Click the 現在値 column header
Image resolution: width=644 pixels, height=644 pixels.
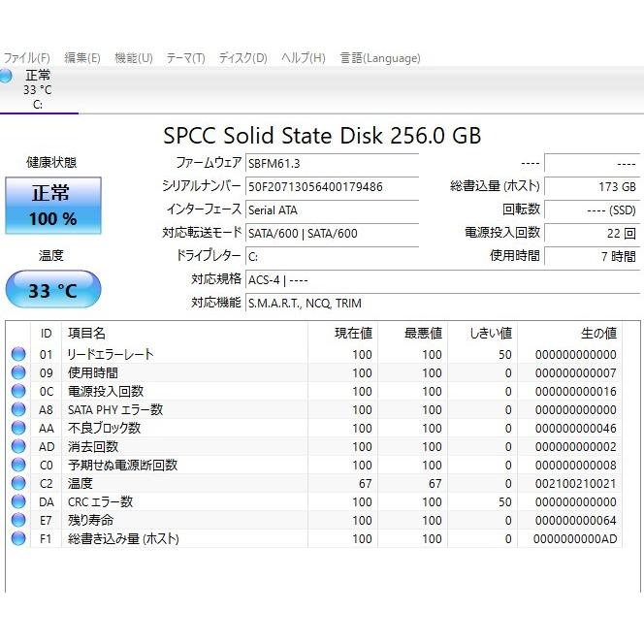pyautogui.click(x=353, y=333)
